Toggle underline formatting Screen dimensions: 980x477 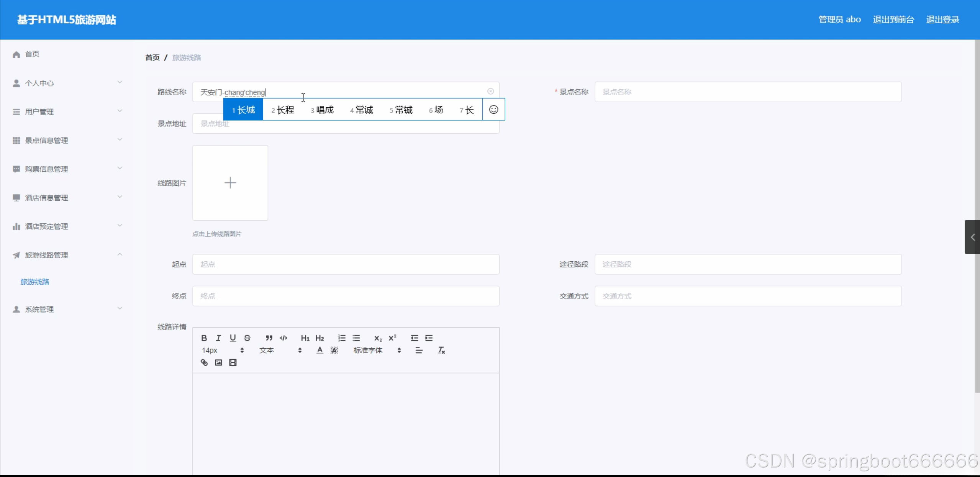233,338
